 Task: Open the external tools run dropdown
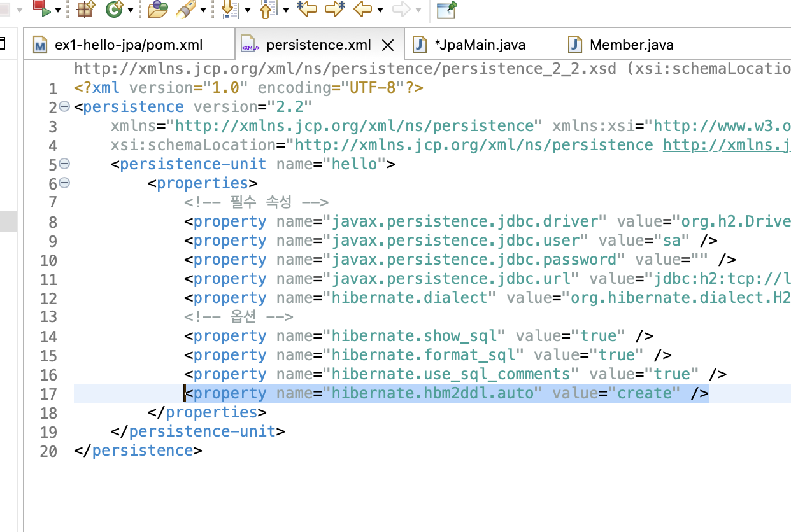coord(57,10)
